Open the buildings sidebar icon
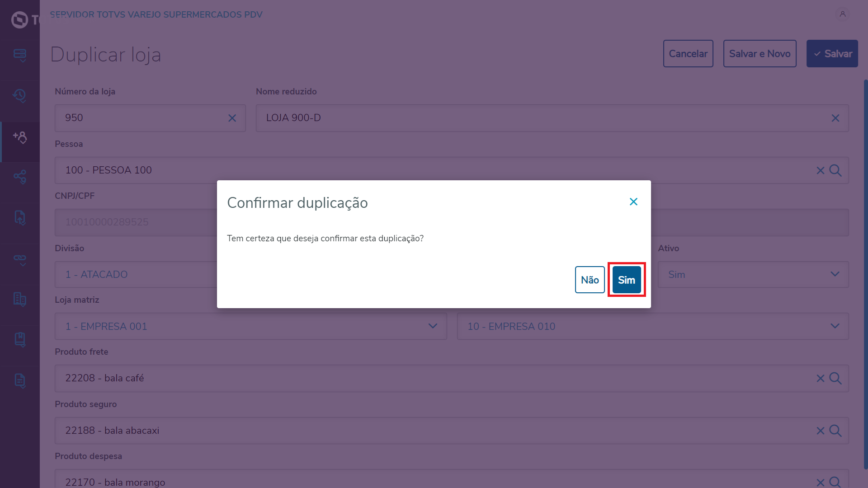This screenshot has width=868, height=488. pos(20,299)
